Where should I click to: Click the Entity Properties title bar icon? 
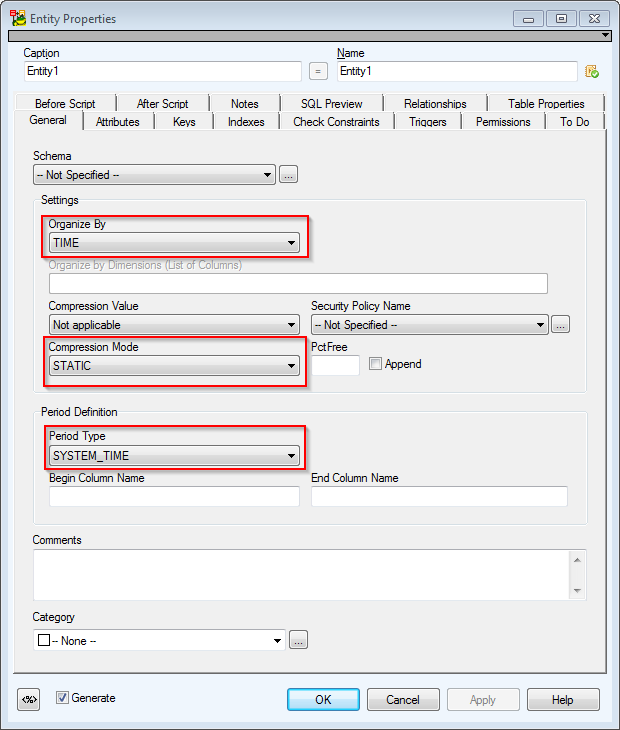(x=17, y=18)
